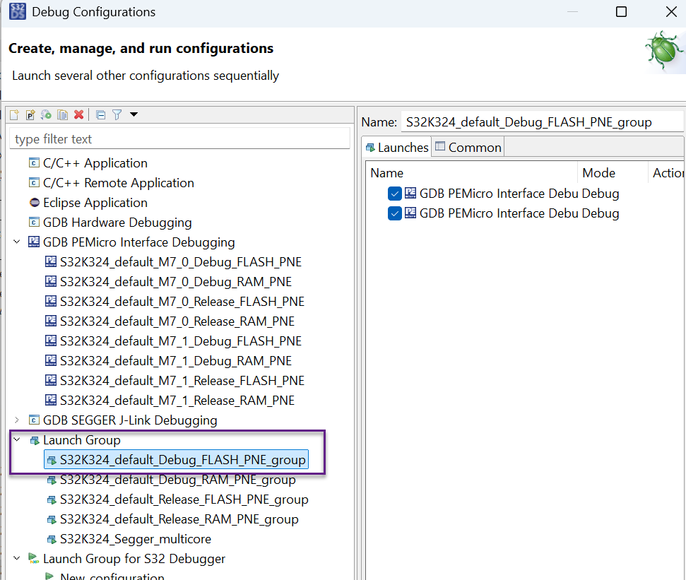Viewport: 686px width, 580px height.
Task: Select C/C++ Remote Application type
Action: click(119, 183)
